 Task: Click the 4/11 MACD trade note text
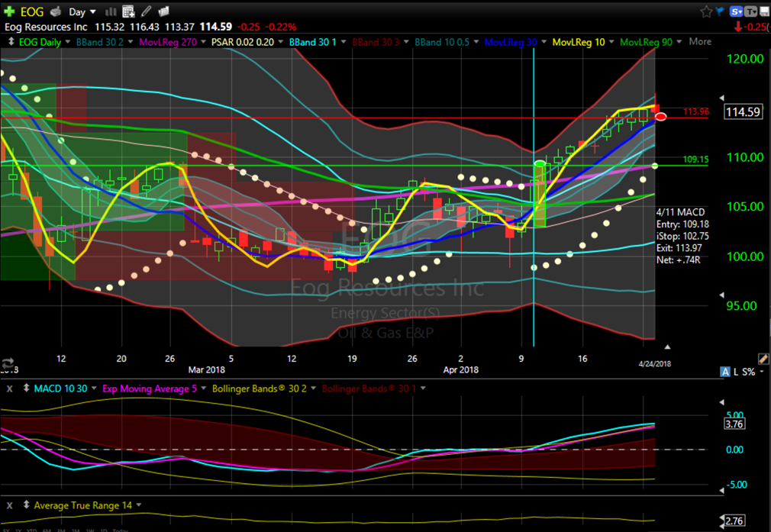click(680, 212)
